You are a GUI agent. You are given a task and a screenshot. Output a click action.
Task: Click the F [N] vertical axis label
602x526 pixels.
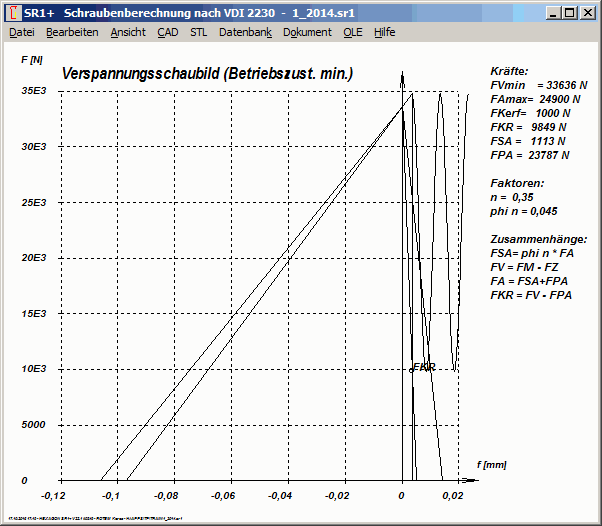pos(32,60)
